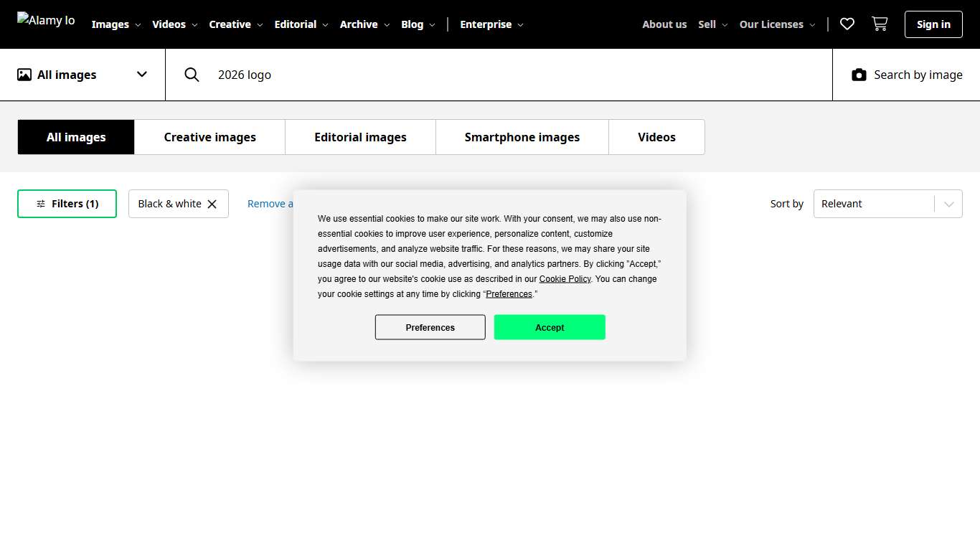The height and width of the screenshot is (551, 980).
Task: Open the Enterprise menu
Action: click(491, 24)
